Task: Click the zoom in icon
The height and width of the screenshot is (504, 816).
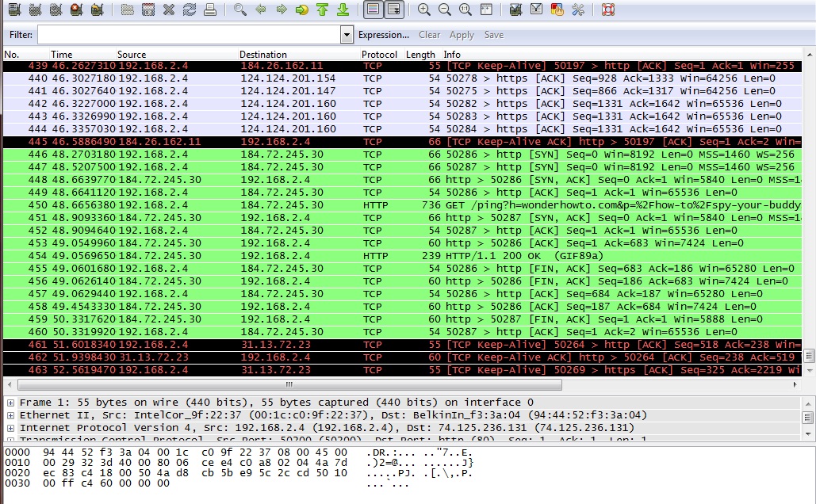Action: click(x=424, y=10)
